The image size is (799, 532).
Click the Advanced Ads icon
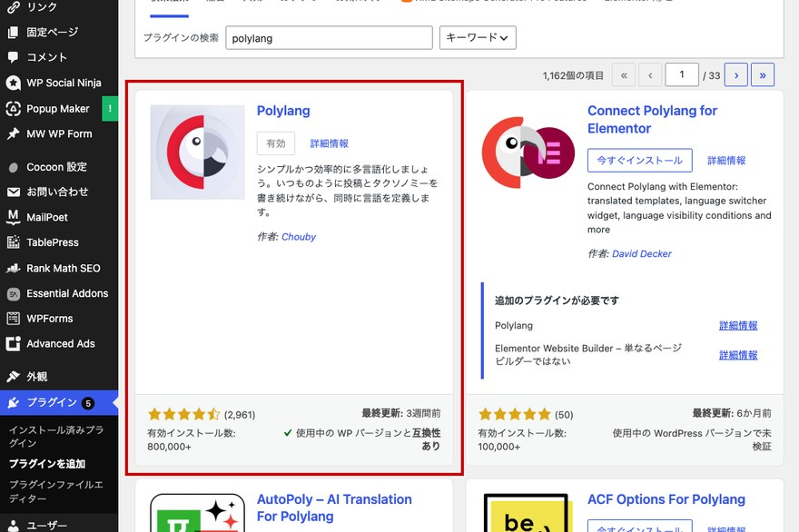pos(14,343)
